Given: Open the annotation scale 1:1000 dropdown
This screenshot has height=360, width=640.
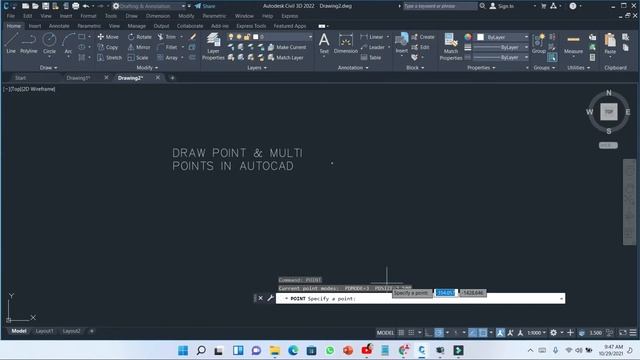Looking at the screenshot, I should [536, 333].
